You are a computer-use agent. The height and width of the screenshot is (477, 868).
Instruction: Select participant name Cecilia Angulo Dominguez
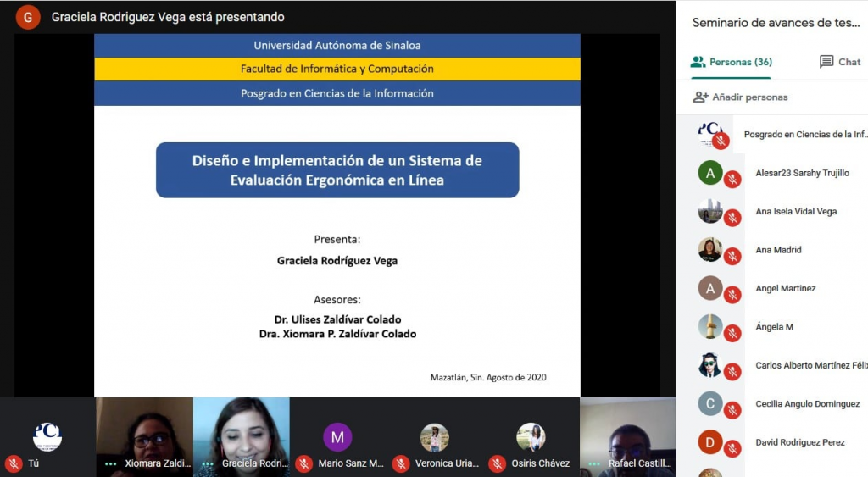[x=808, y=404]
